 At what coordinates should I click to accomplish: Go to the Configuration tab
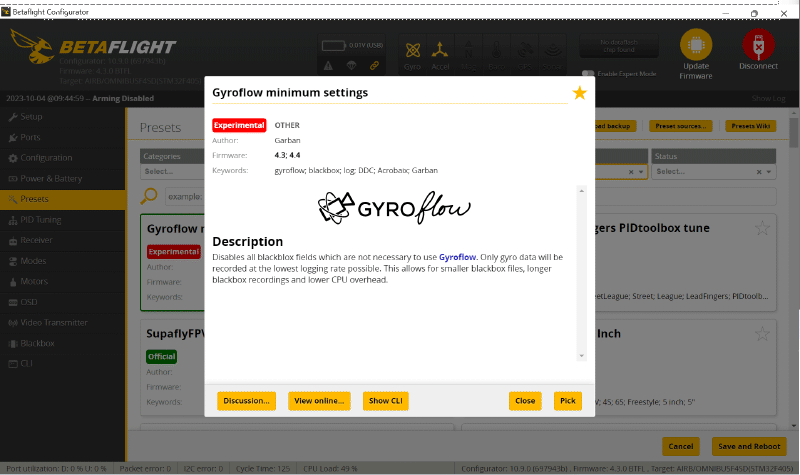pos(45,158)
